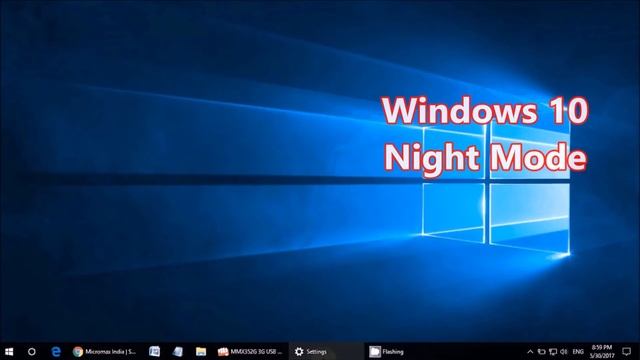Click the ENG language indicator
The image size is (640, 360).
tap(578, 351)
